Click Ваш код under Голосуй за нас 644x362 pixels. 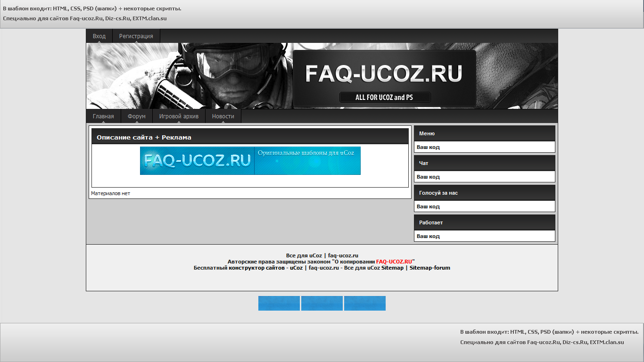tap(428, 206)
